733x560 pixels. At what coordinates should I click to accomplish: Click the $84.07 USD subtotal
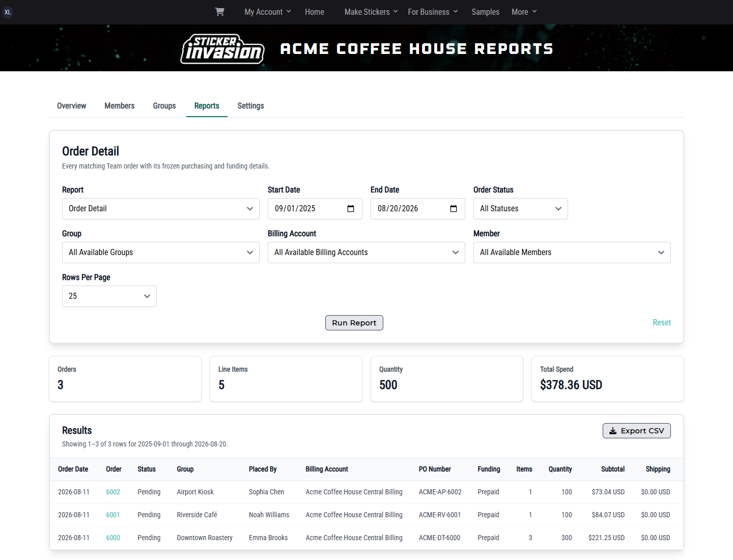pos(608,515)
